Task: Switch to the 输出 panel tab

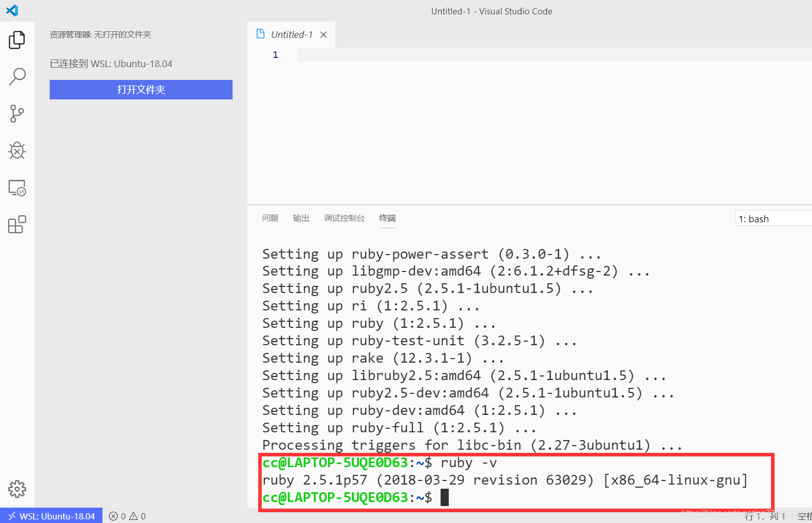Action: [x=301, y=218]
